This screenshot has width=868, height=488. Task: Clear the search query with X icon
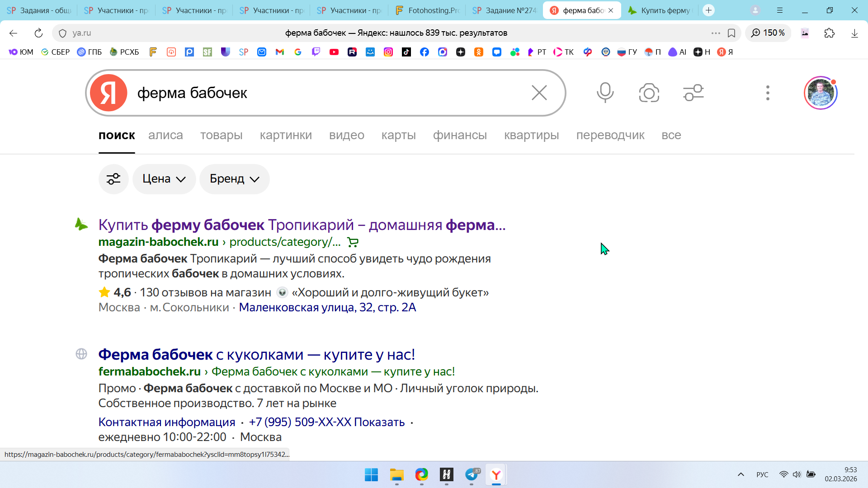tap(539, 93)
